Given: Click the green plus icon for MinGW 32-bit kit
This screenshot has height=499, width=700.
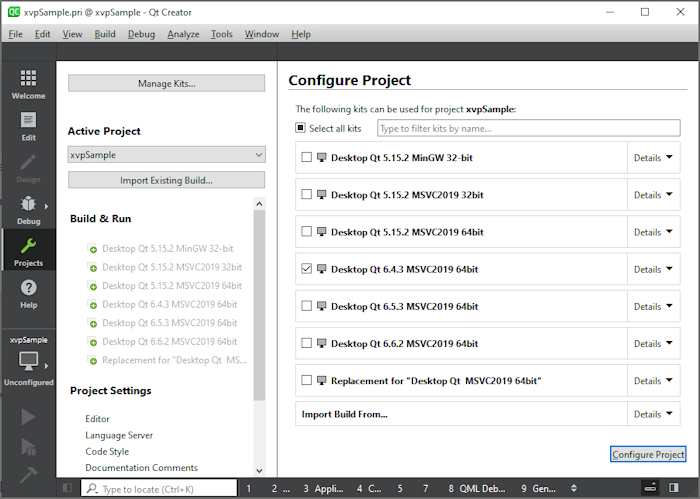Looking at the screenshot, I should (x=93, y=250).
